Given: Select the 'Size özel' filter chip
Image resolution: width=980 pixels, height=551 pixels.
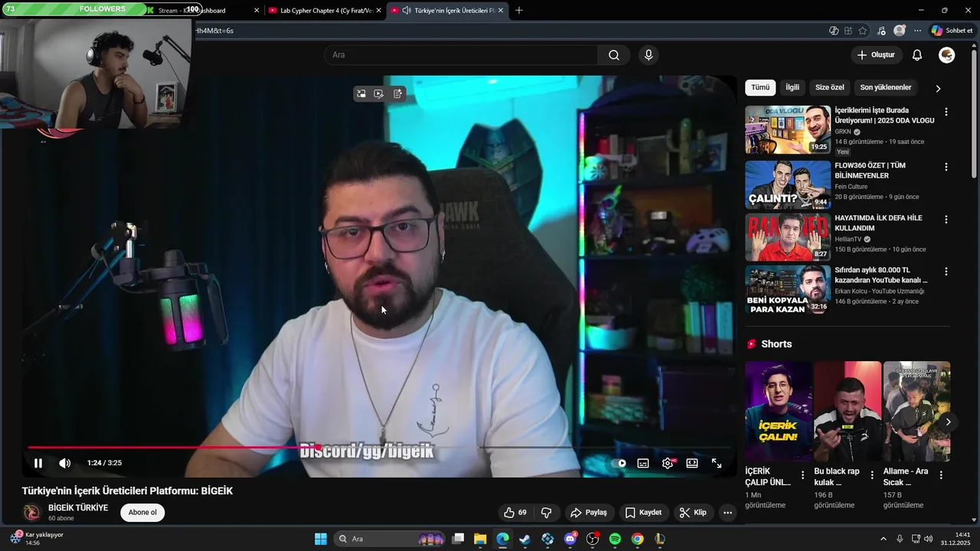Looking at the screenshot, I should pos(829,87).
